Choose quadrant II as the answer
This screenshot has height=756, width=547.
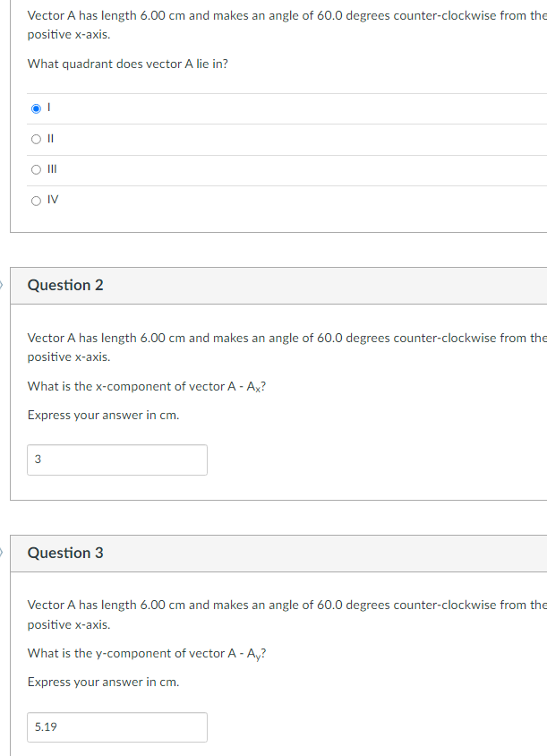pos(36,139)
